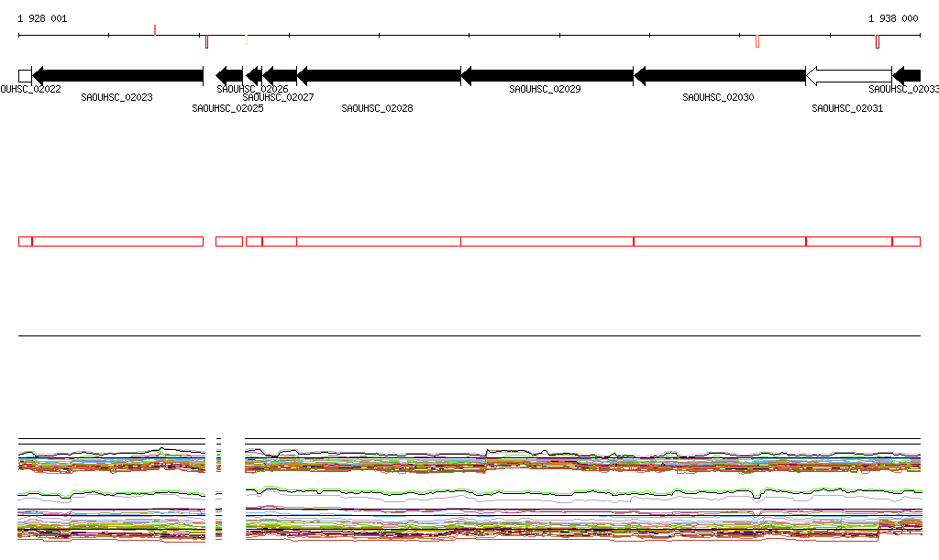Click the 1 928 001 start coordinate label
939x560 pixels.
click(42, 18)
